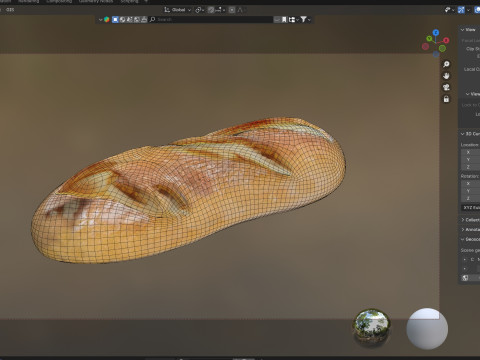Toggle the second filter sphere icon
This screenshot has width=480, height=360.
tap(122, 20)
